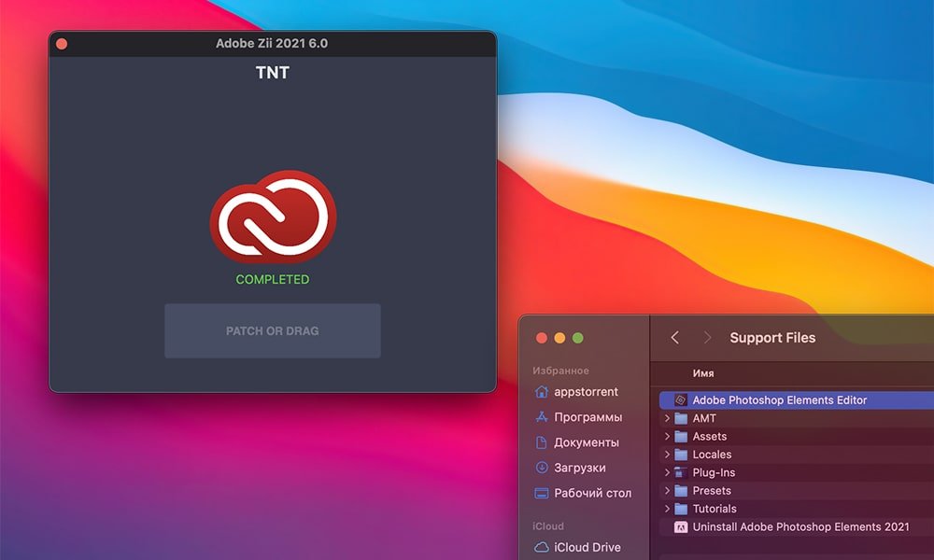This screenshot has width=934, height=560.
Task: Go back in Finder with left chevron
Action: 675,338
